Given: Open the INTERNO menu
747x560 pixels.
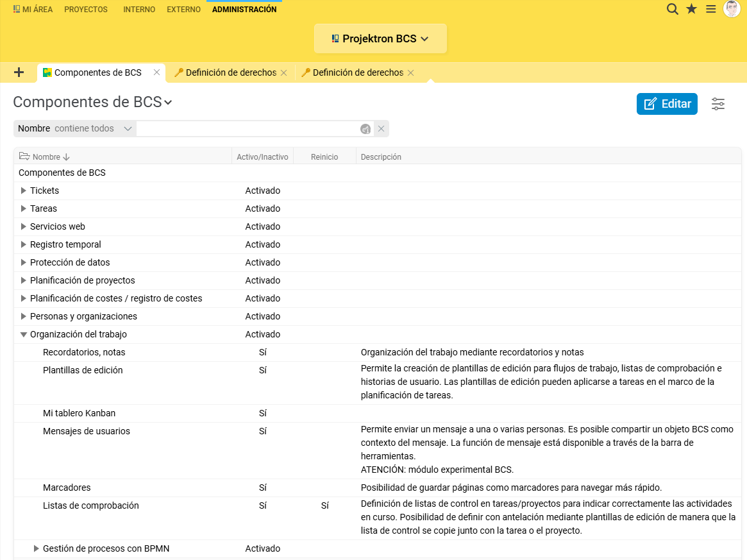Looking at the screenshot, I should [x=139, y=9].
